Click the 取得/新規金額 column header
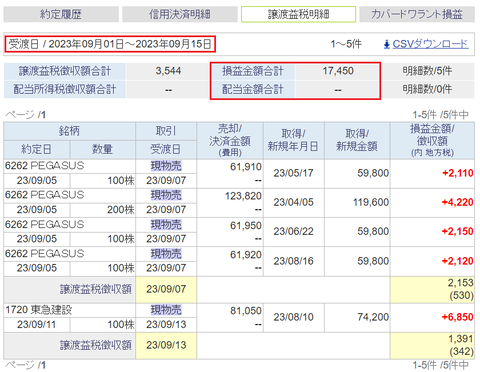Image resolution: width=480 pixels, height=372 pixels. tap(357, 140)
